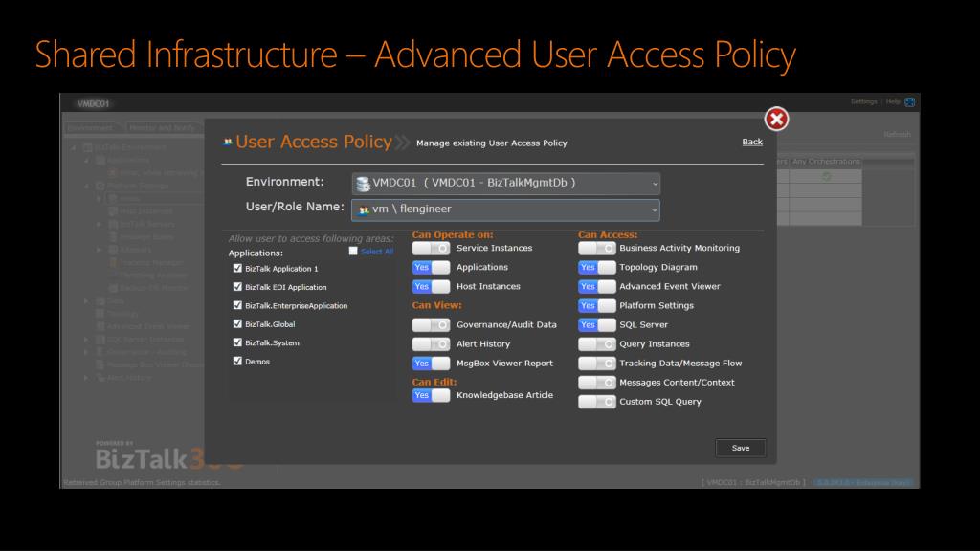Viewport: 980px width, 551px height.
Task: Click the Back link
Action: point(752,142)
